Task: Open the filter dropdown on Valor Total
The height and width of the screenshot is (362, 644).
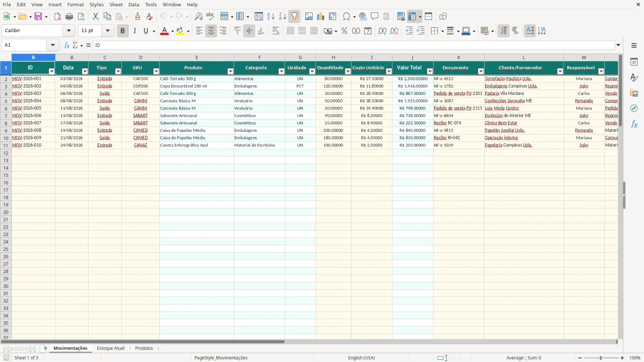Action: [x=430, y=71]
